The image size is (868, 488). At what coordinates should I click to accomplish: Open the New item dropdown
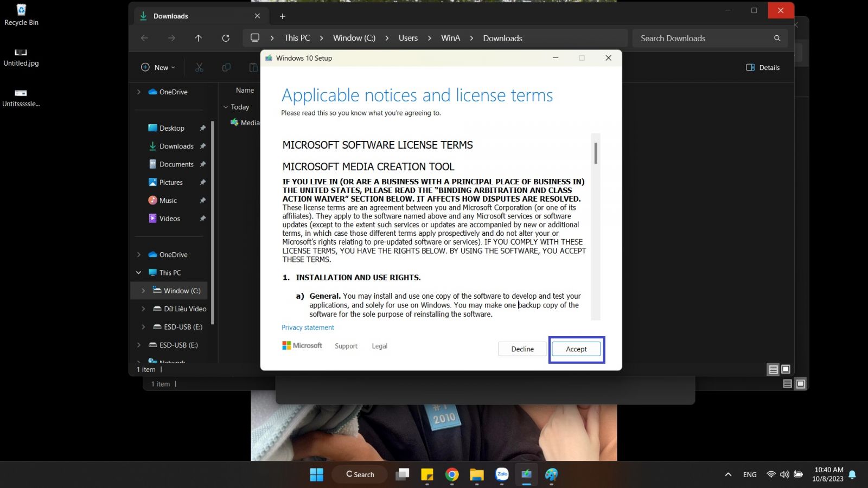click(x=158, y=67)
